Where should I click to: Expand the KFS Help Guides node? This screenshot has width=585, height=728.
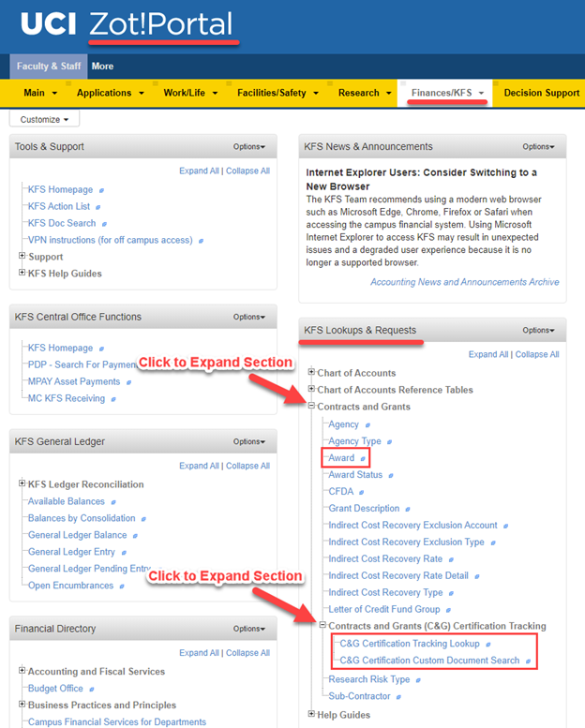pos(22,272)
